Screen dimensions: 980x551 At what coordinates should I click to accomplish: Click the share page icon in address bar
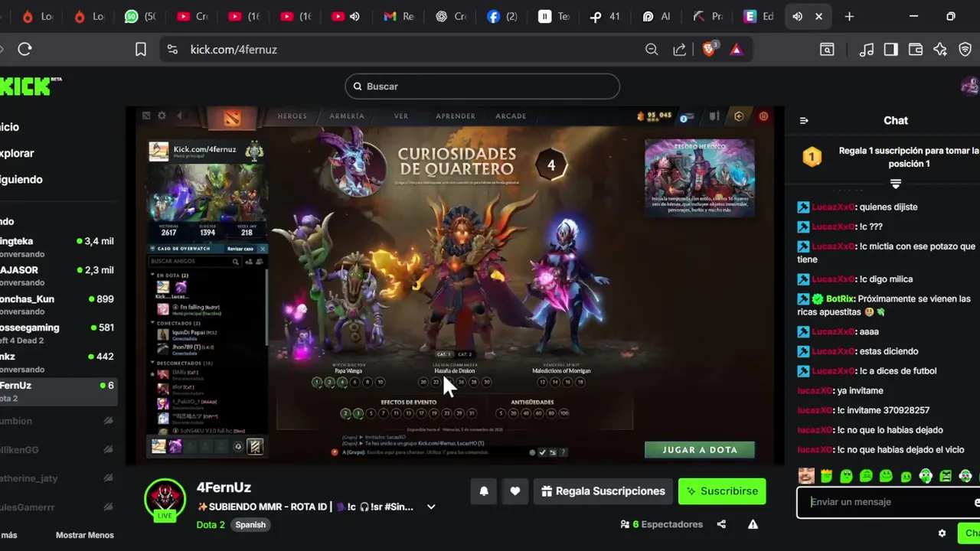coord(679,49)
